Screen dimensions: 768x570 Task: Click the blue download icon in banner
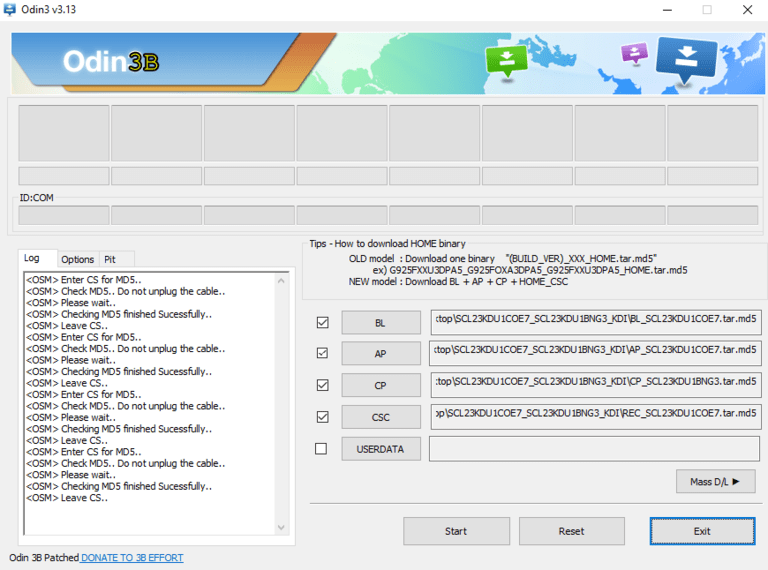coord(687,60)
